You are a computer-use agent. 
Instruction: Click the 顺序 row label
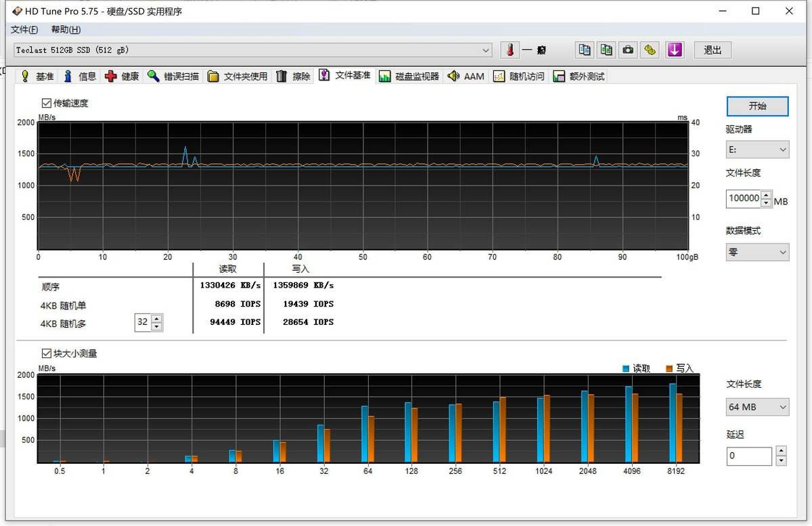coord(50,287)
